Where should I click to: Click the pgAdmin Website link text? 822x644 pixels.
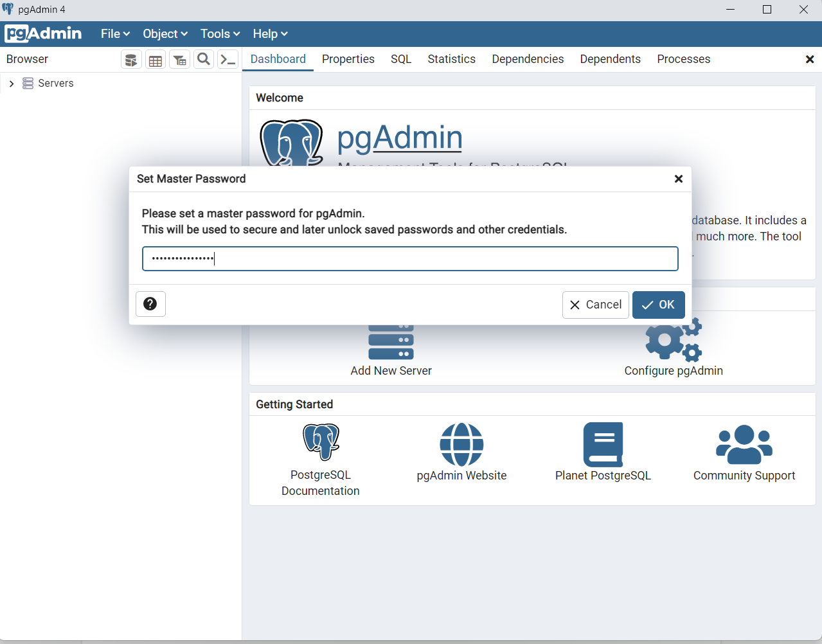point(461,476)
